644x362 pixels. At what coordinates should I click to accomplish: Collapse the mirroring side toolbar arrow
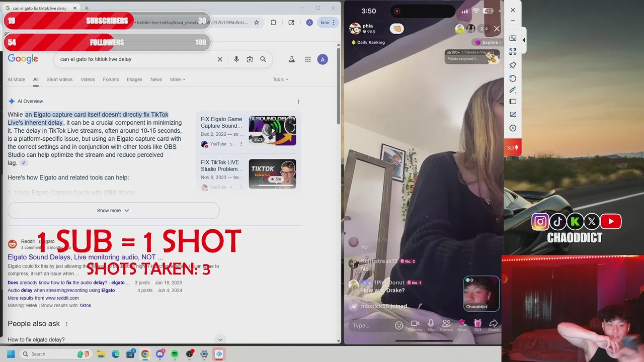[524, 40]
